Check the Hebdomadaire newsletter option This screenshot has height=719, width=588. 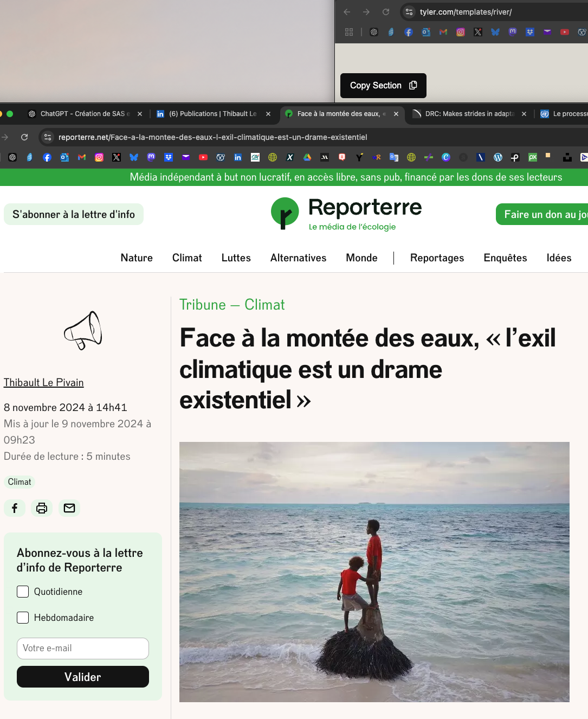[23, 618]
